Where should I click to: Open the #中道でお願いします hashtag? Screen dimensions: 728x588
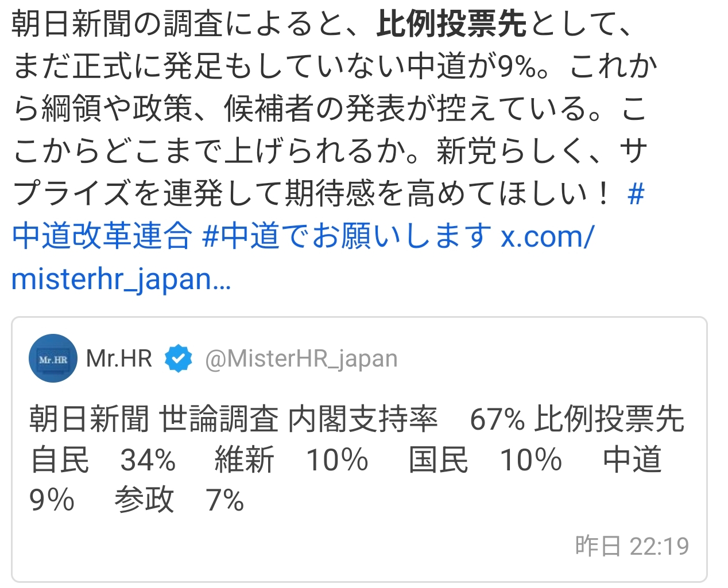pos(347,236)
